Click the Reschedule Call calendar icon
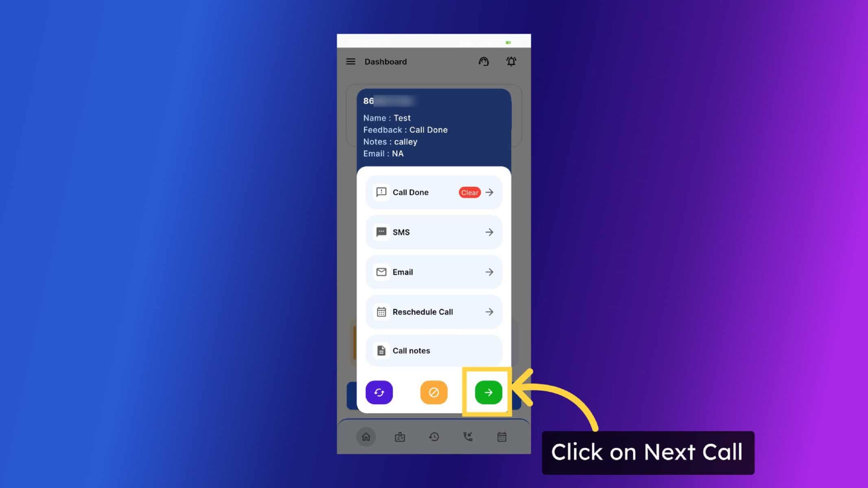Image resolution: width=868 pixels, height=488 pixels. coord(382,311)
